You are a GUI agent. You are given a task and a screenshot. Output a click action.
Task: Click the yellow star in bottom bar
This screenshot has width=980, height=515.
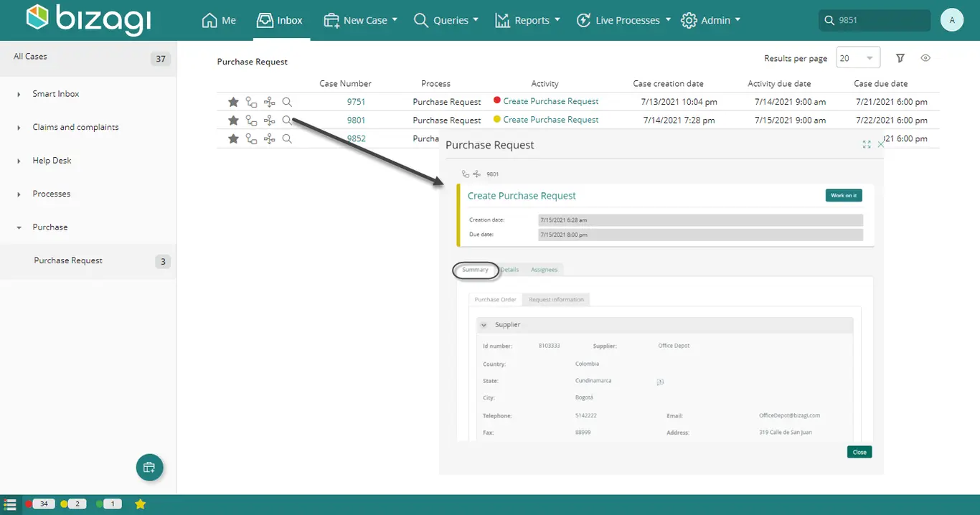coord(140,504)
